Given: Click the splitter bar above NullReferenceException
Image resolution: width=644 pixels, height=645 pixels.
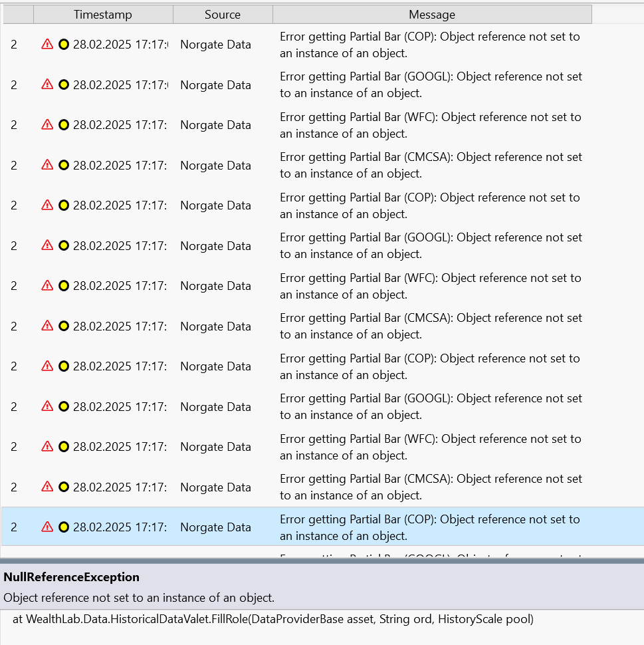Looking at the screenshot, I should (x=322, y=561).
